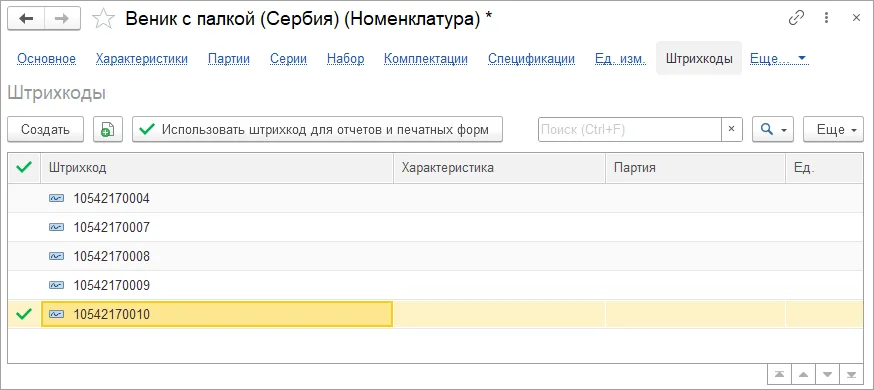Sort by the Штрихкод column header
The height and width of the screenshot is (390, 874).
[x=217, y=167]
